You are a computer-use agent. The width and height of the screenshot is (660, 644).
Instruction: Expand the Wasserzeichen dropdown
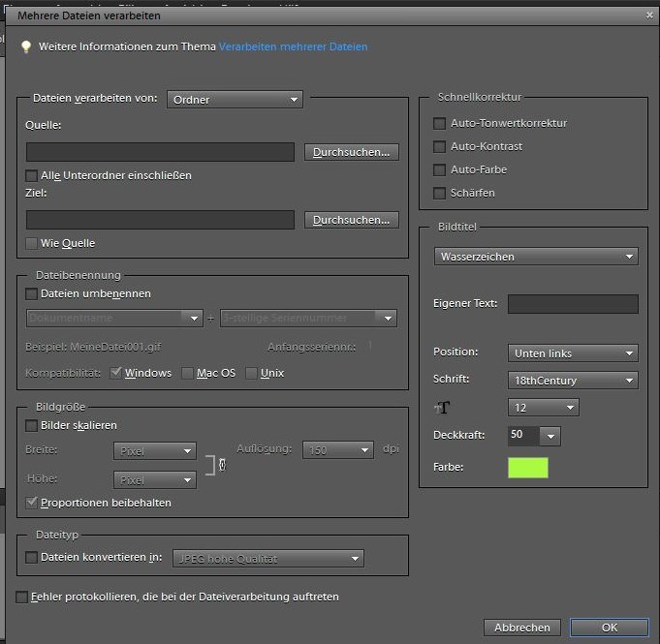click(536, 257)
